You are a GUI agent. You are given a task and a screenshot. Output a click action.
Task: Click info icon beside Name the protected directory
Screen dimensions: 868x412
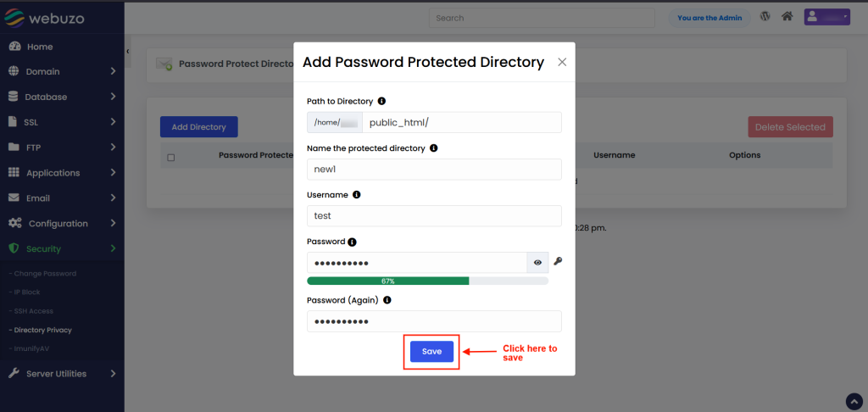tap(434, 148)
